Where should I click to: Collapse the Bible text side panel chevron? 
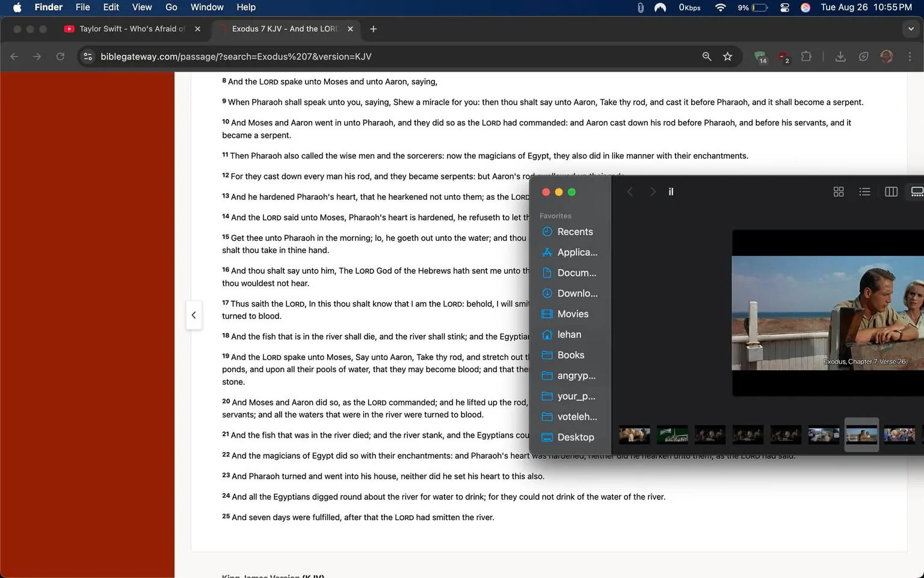pyautogui.click(x=194, y=315)
